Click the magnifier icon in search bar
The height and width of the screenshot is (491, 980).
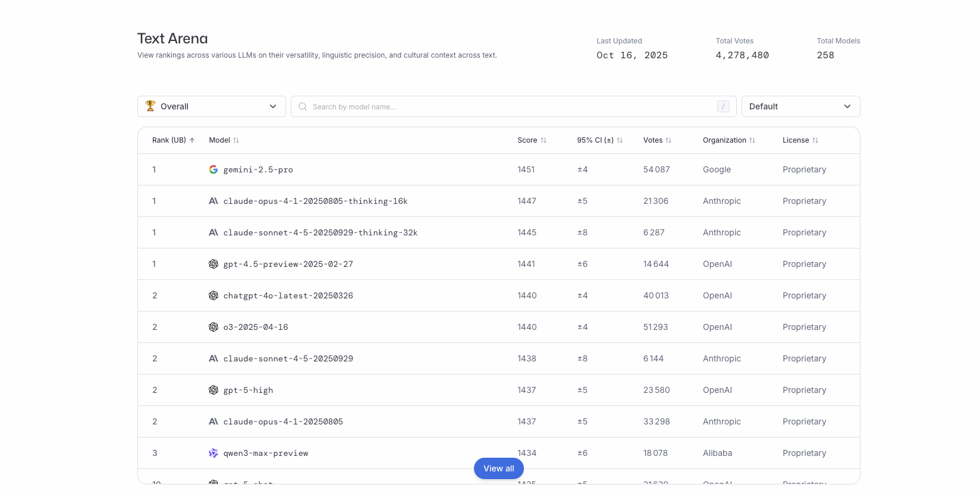[303, 106]
